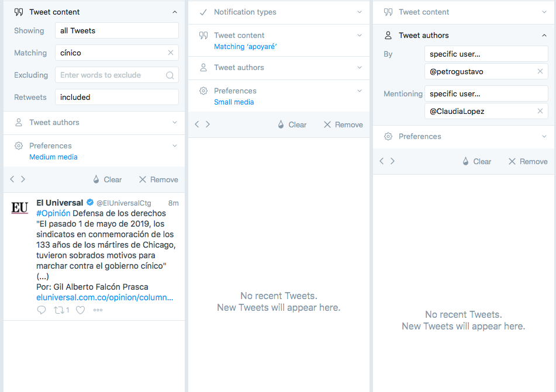Open more options on El Universal's tweet
The height and width of the screenshot is (392, 556).
98,310
